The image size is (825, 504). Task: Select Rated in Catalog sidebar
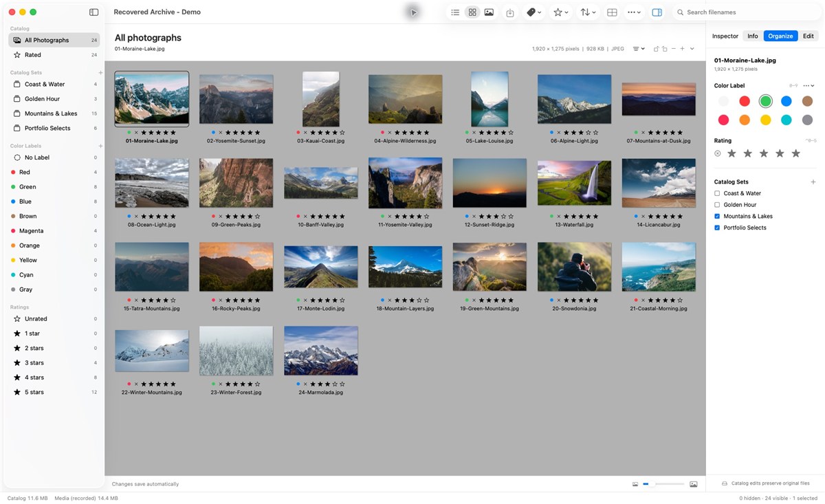54,55
